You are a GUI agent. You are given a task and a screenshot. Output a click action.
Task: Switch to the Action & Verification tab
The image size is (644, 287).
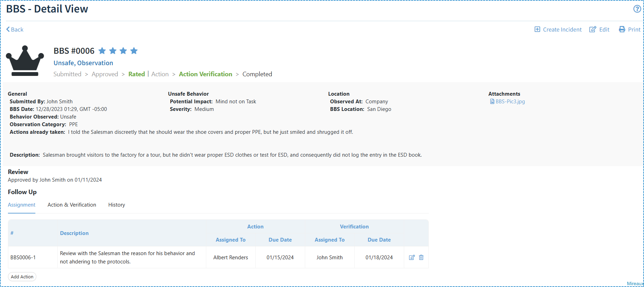[72, 205]
